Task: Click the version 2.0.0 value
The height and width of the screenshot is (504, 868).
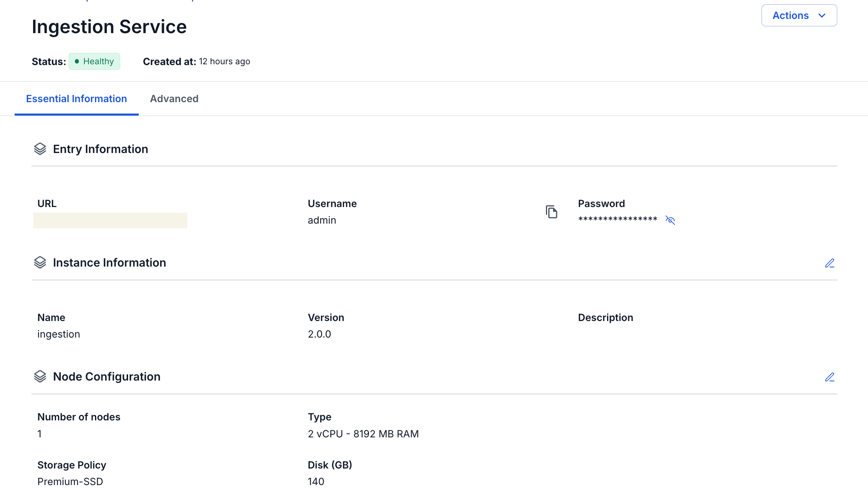Action: pos(319,334)
